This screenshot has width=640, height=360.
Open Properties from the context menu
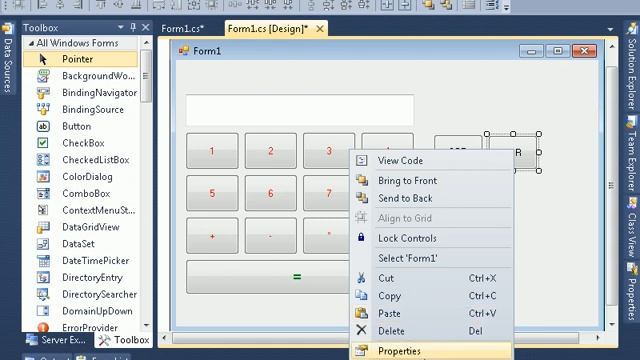(431, 351)
